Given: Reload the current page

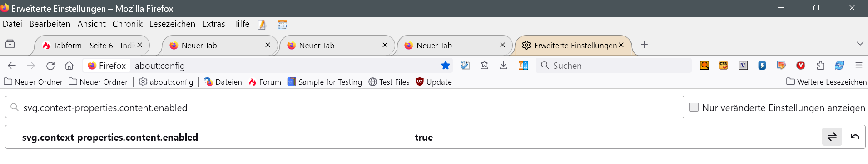Looking at the screenshot, I should (x=50, y=66).
